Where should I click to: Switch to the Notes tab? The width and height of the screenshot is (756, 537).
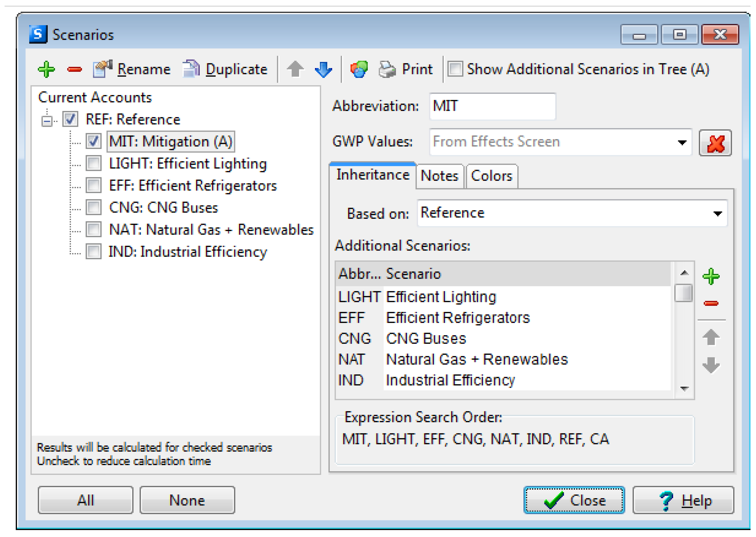pyautogui.click(x=439, y=176)
